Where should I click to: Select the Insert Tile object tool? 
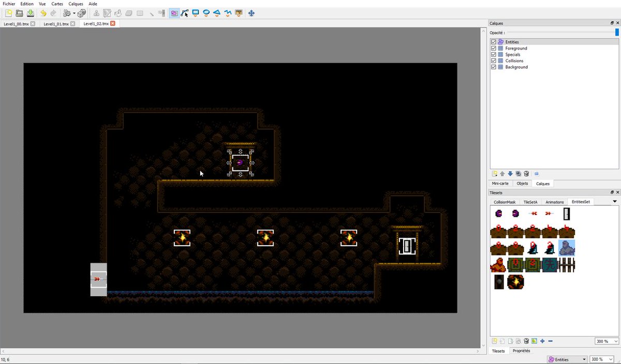coord(239,13)
